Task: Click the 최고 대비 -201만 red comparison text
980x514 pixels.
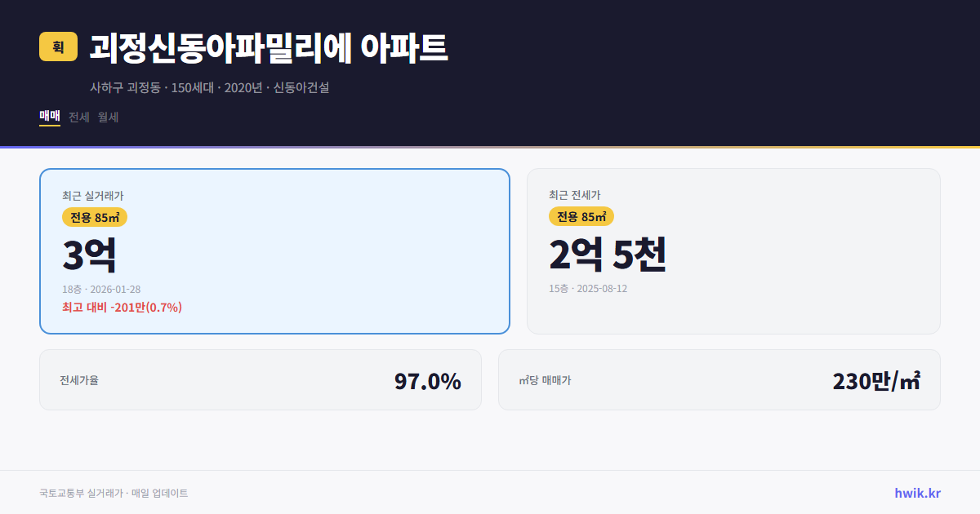Action: (x=121, y=306)
